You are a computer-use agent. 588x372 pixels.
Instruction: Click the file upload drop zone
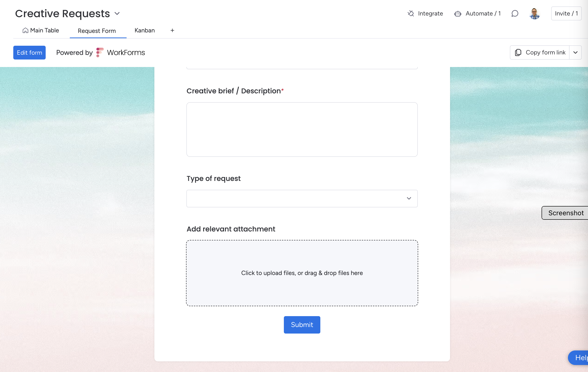[x=302, y=273]
